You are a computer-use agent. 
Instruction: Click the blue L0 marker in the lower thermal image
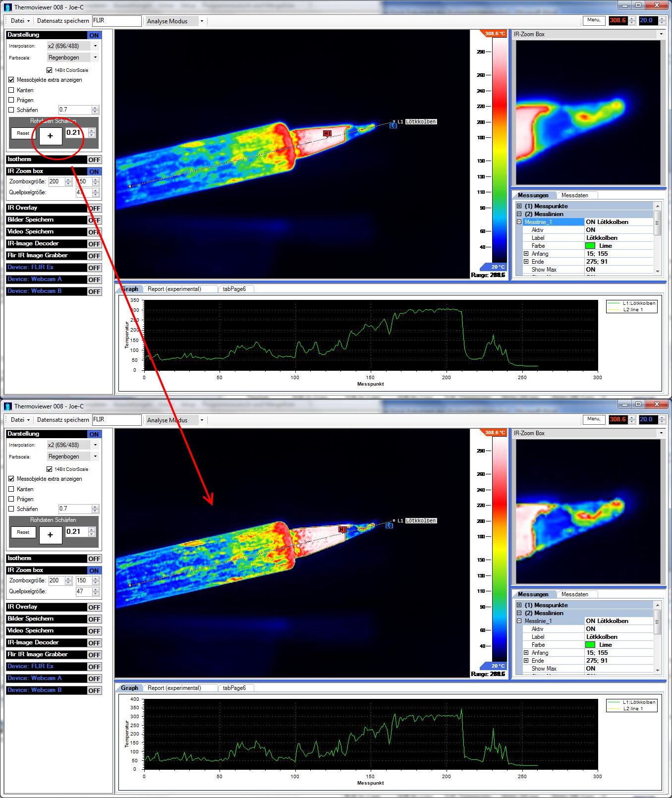point(389,526)
